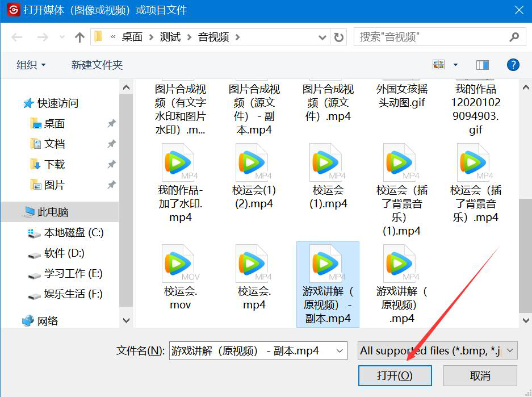This screenshot has height=397, width=532.
Task: Change the view layout icon
Action: tap(439, 64)
